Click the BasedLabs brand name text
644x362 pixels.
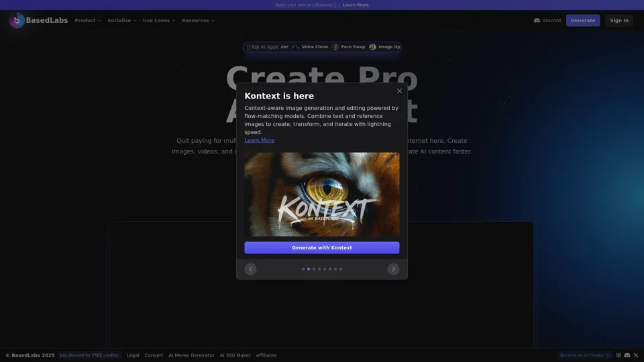coord(47,21)
